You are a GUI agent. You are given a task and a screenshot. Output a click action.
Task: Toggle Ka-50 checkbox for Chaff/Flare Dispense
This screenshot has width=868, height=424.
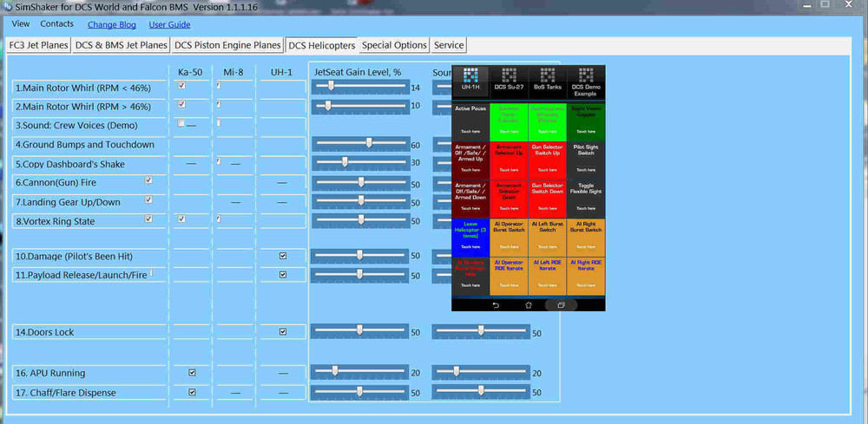[x=192, y=392]
